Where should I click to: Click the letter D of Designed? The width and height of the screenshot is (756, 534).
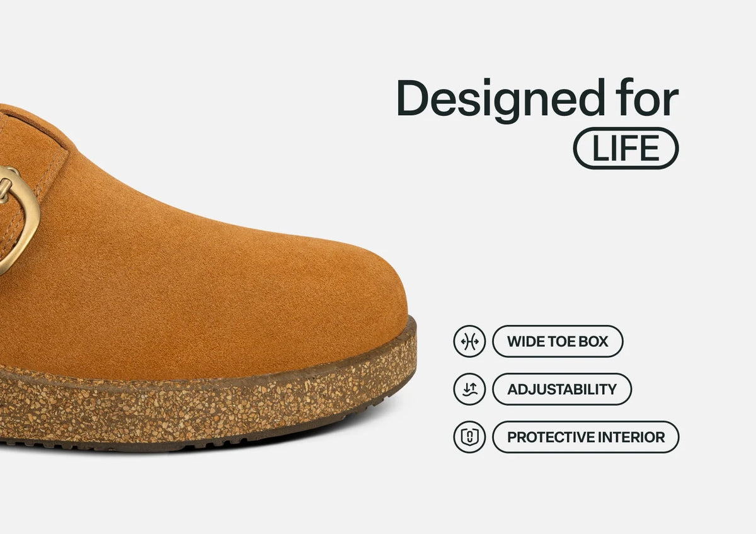411,98
